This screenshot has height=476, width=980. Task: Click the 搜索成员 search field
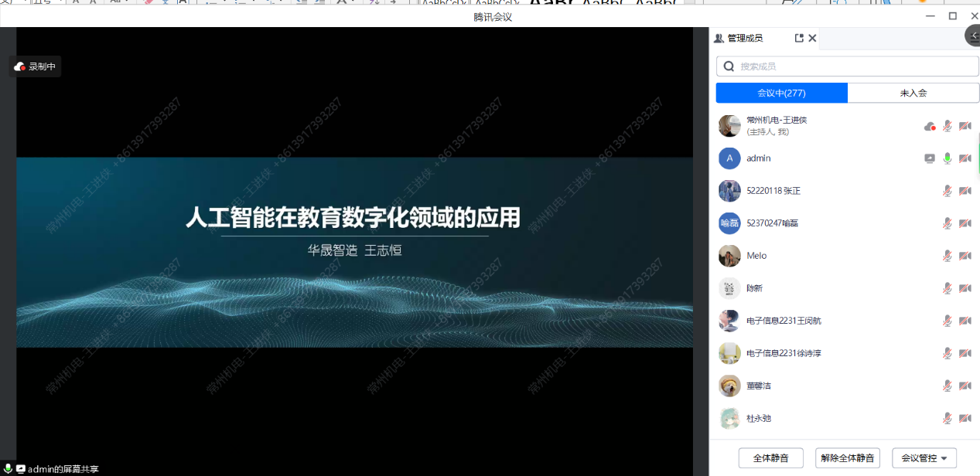point(847,66)
